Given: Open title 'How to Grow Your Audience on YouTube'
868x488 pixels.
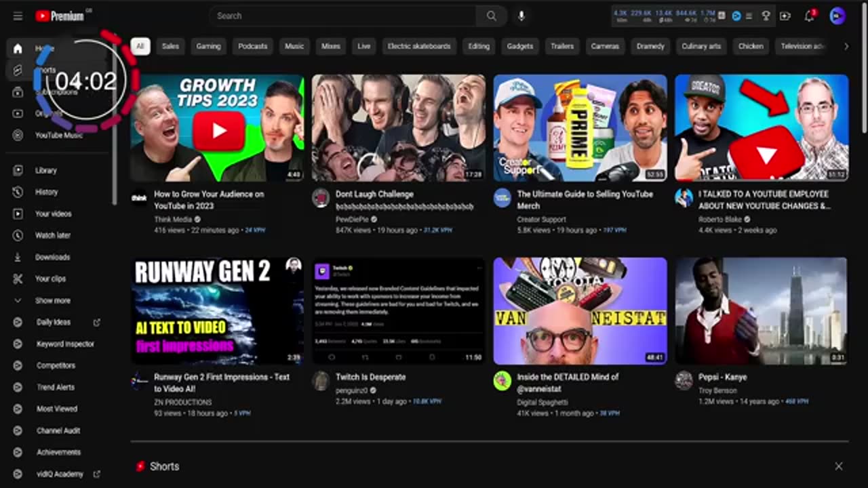Looking at the screenshot, I should (209, 200).
